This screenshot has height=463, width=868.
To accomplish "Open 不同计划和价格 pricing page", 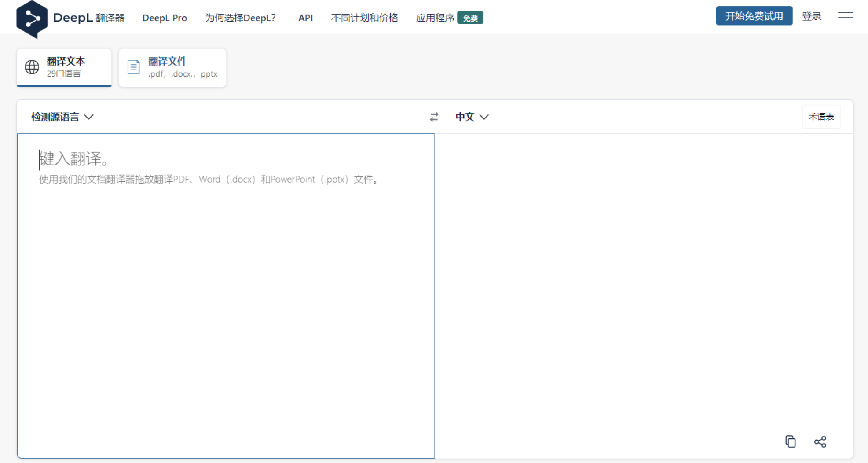I will tap(364, 18).
